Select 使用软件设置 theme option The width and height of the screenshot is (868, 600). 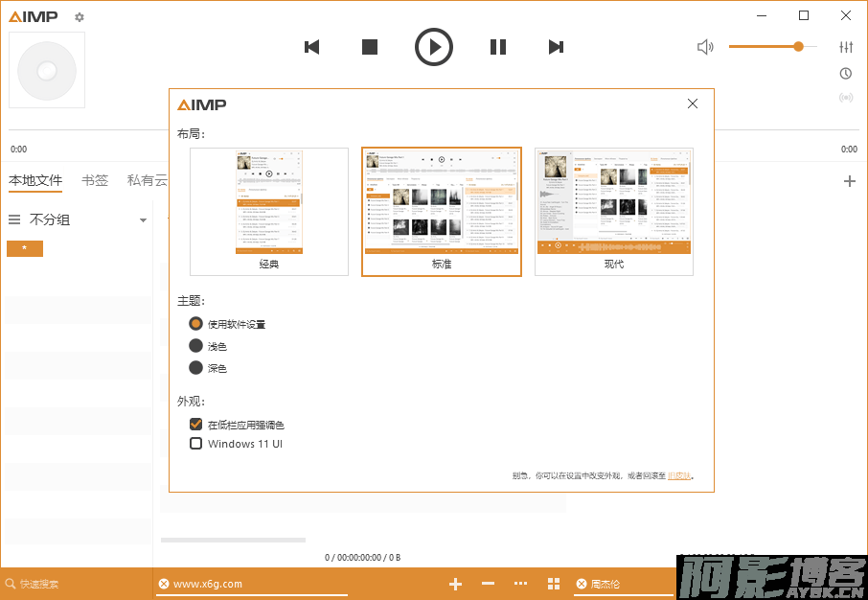(196, 324)
